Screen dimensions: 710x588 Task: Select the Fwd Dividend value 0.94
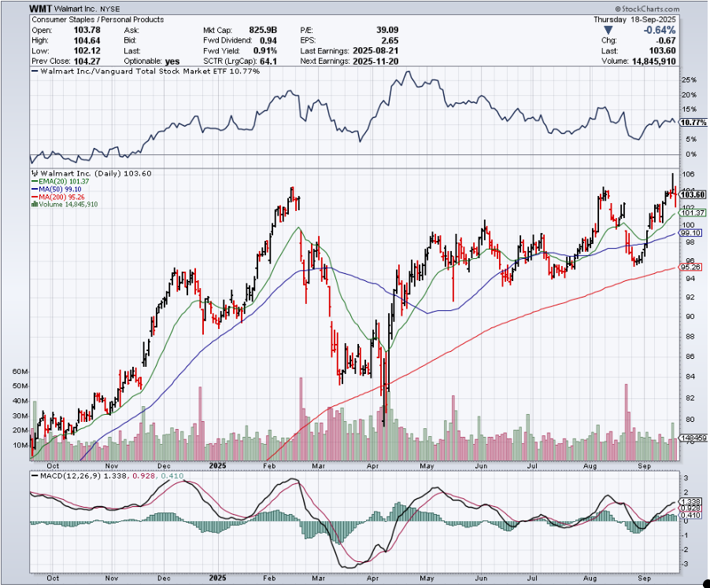268,41
